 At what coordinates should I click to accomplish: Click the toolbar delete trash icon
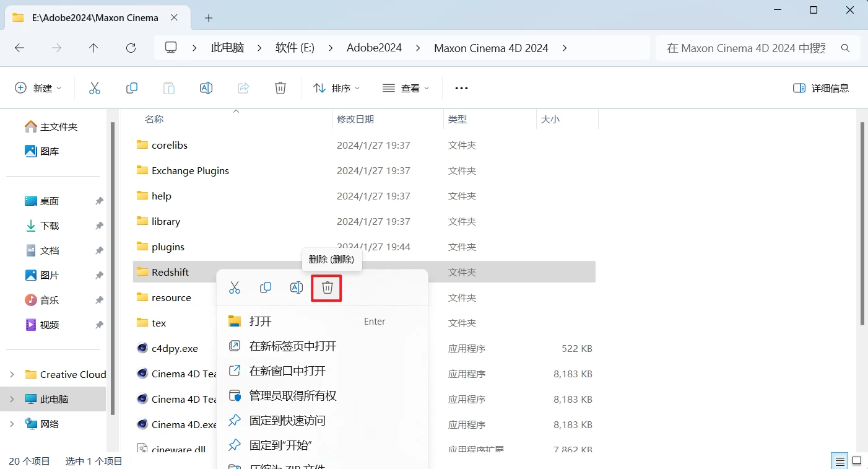[280, 88]
